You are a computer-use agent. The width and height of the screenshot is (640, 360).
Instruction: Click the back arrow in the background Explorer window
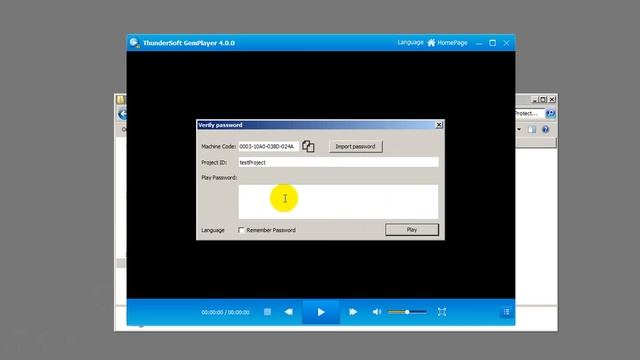(122, 114)
